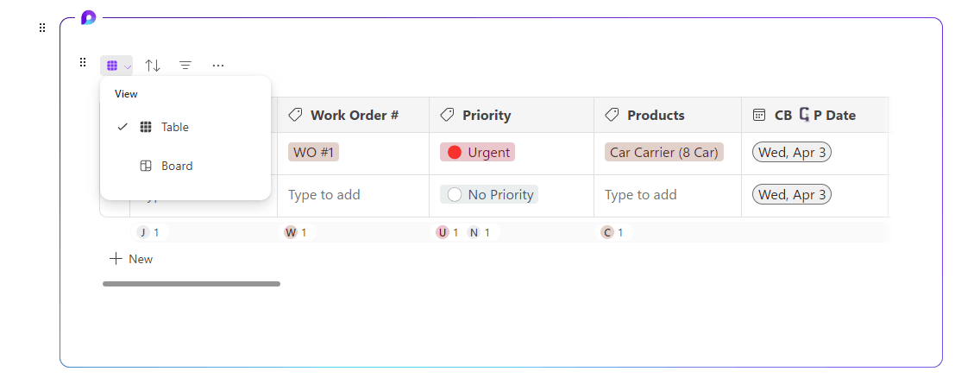Click Type to add under Work Order #
980x384 pixels.
pos(324,195)
